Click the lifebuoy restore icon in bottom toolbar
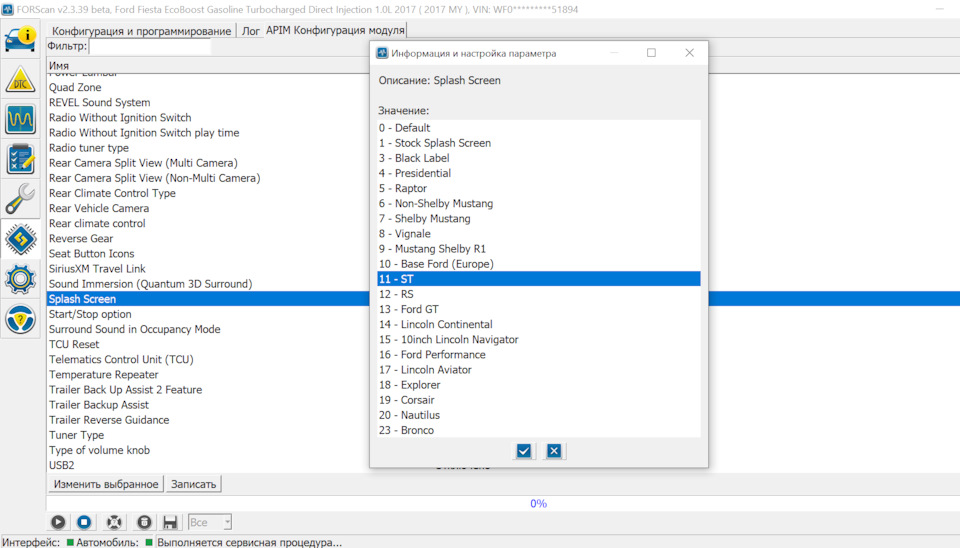960x548 pixels. coord(114,522)
